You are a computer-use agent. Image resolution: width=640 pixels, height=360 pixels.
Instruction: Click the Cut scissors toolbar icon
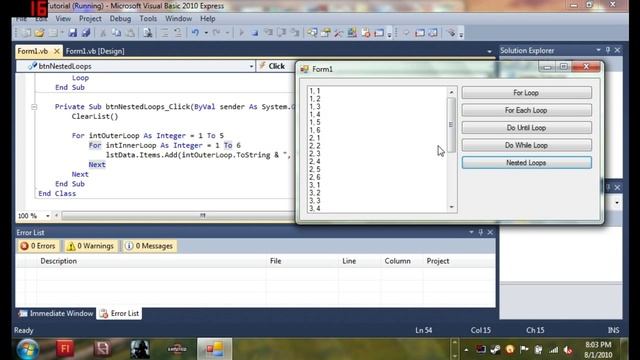coord(103,33)
